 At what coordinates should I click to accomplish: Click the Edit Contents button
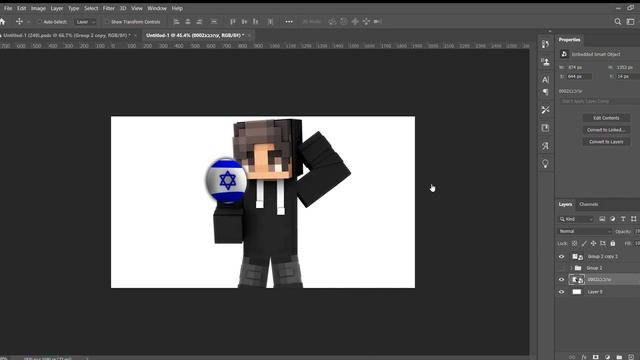(606, 118)
